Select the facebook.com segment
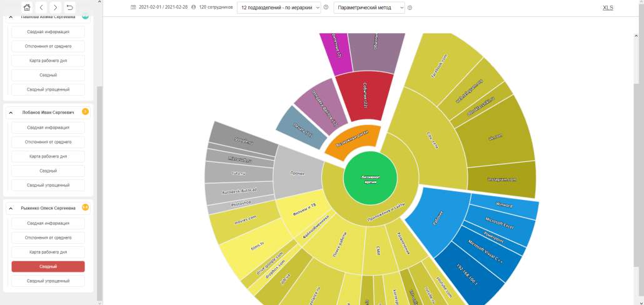 coord(439,66)
